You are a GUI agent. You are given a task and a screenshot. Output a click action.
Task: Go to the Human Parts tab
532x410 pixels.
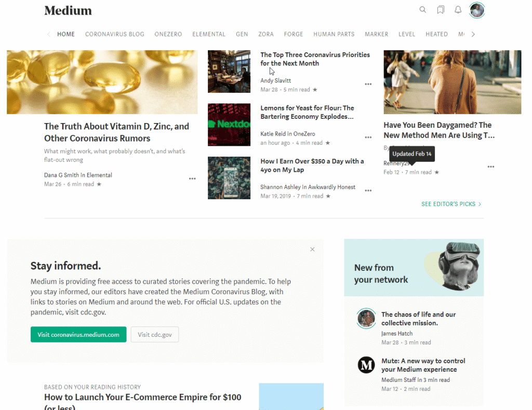point(334,34)
